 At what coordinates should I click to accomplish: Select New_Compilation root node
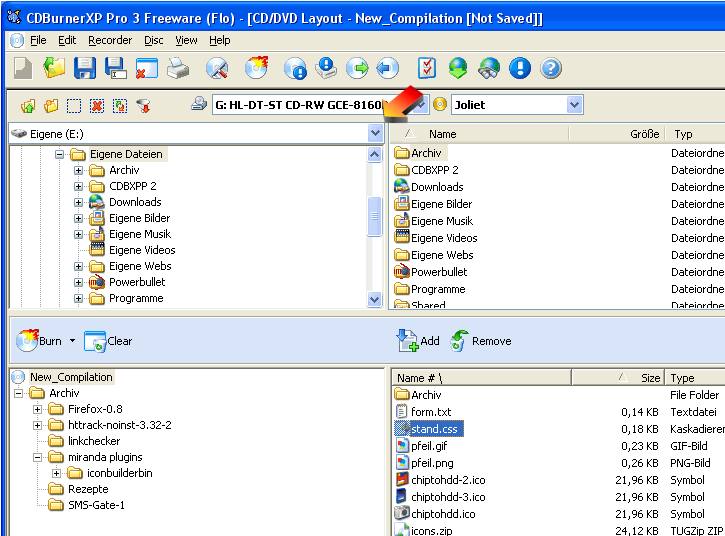click(71, 377)
